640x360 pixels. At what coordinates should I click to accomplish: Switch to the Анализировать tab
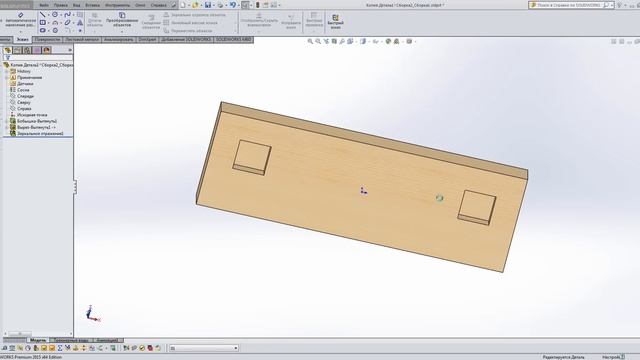click(118, 40)
